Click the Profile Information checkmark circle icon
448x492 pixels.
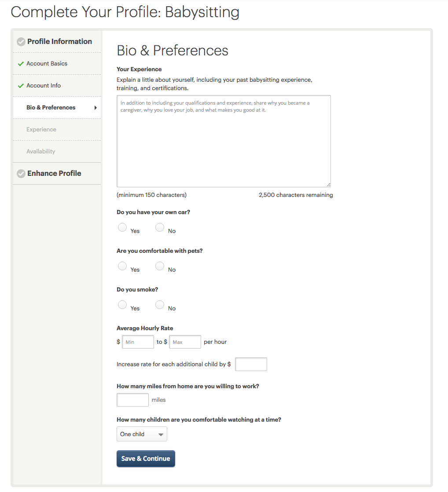pos(21,42)
